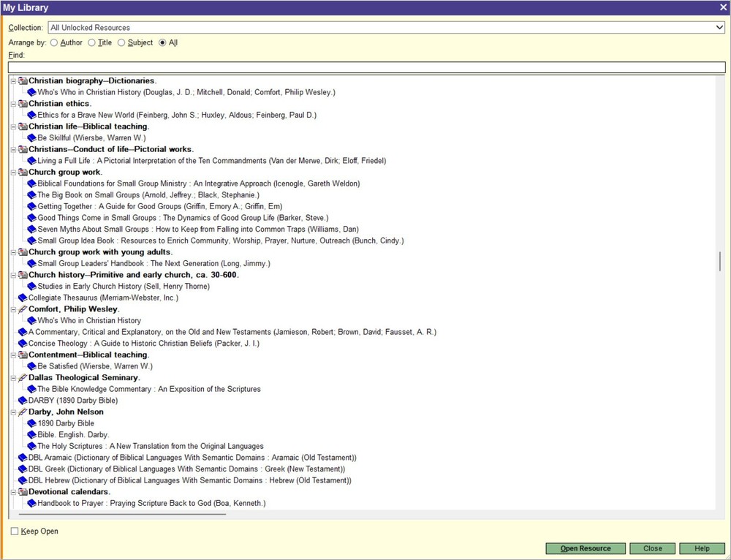Select Who's Who in Christian History under Comfort
This screenshot has width=731, height=560.
89,321
